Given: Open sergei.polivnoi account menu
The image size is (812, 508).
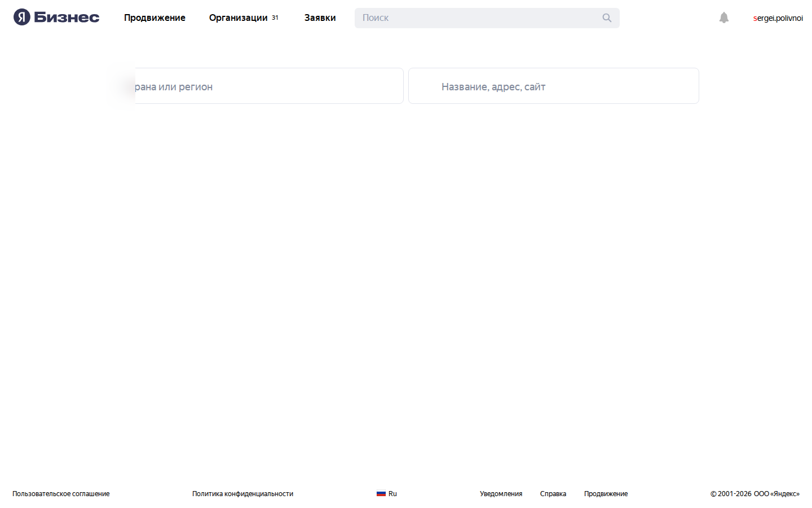Looking at the screenshot, I should tap(778, 18).
